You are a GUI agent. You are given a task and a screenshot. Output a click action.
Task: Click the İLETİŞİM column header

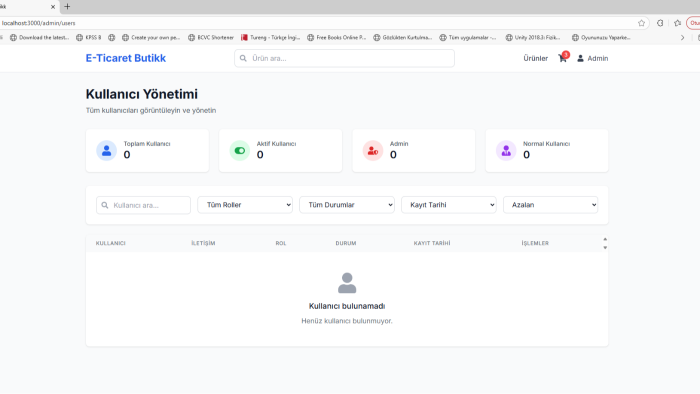203,243
